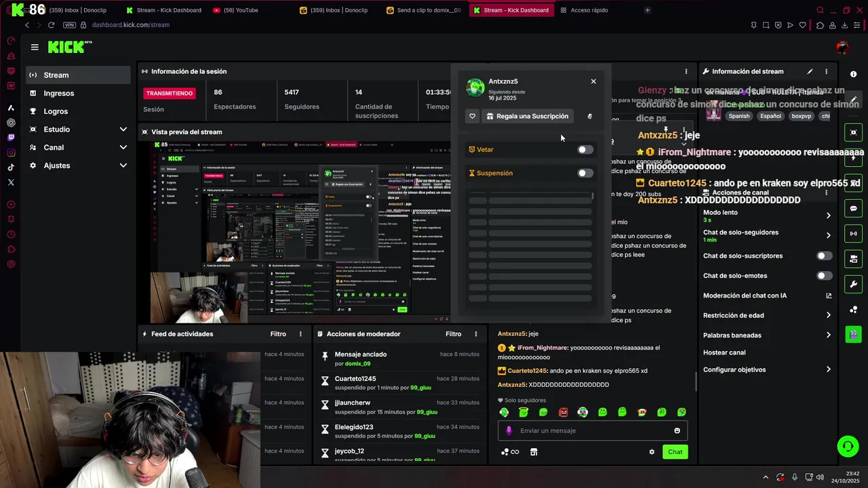
Task: Click Hostear canal
Action: click(x=724, y=352)
